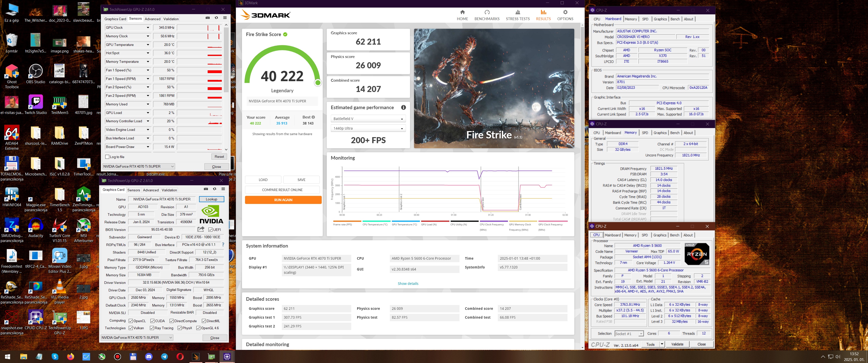Click Show details link in System information
This screenshot has height=363, width=868.
pyautogui.click(x=408, y=283)
